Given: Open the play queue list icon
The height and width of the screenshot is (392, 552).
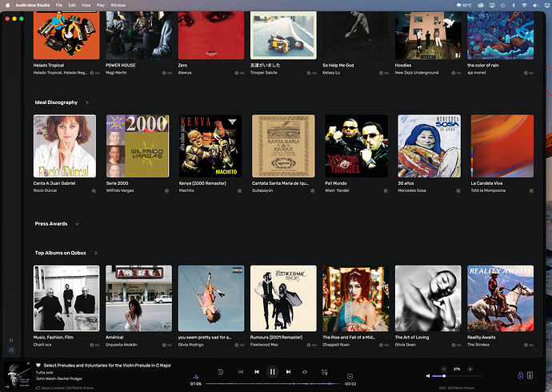Looking at the screenshot, I should (x=325, y=371).
